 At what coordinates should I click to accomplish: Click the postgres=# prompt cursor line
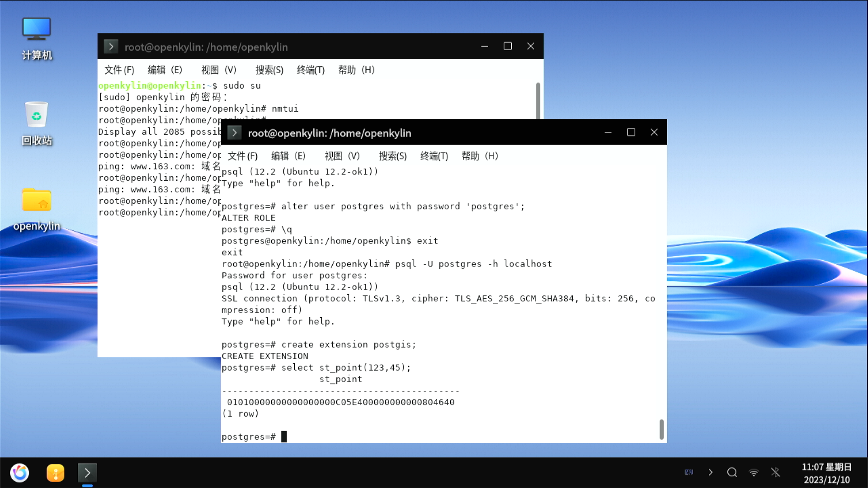coord(254,436)
